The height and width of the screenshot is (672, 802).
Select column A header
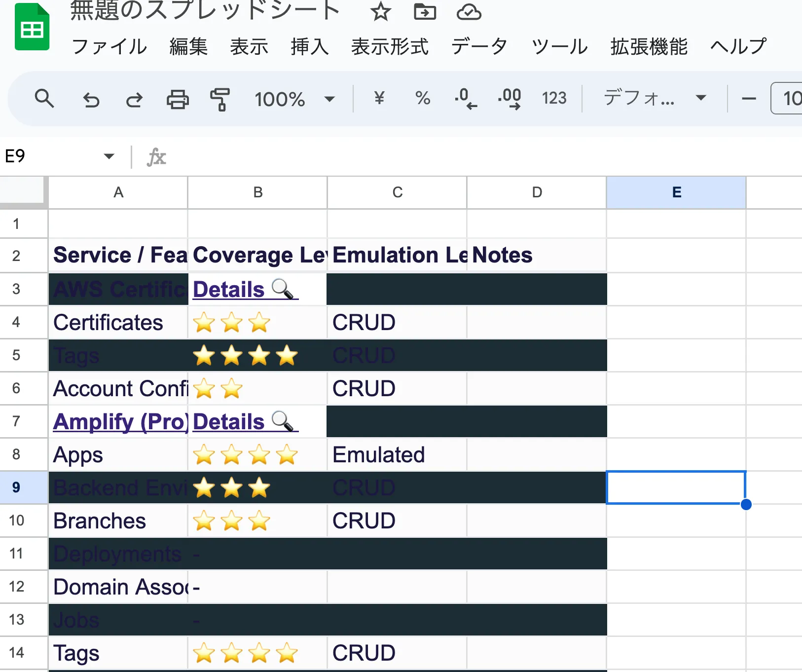tap(118, 192)
